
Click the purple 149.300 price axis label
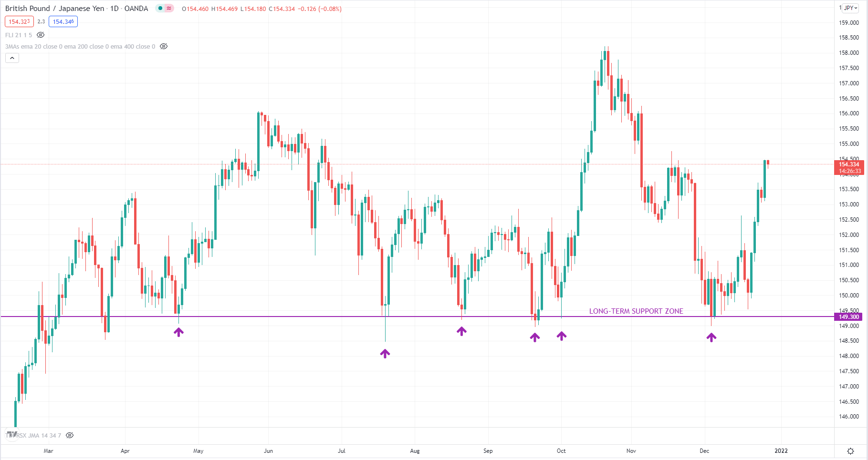[x=849, y=317]
